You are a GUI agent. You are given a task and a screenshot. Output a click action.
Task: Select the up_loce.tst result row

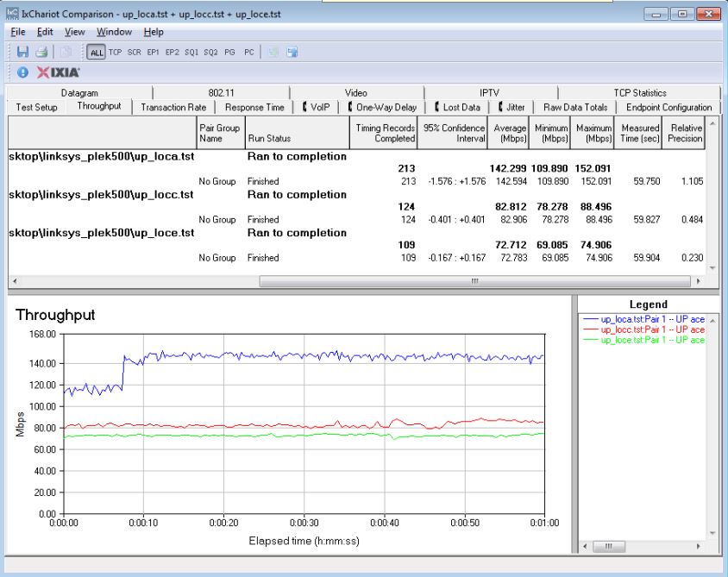click(x=356, y=233)
